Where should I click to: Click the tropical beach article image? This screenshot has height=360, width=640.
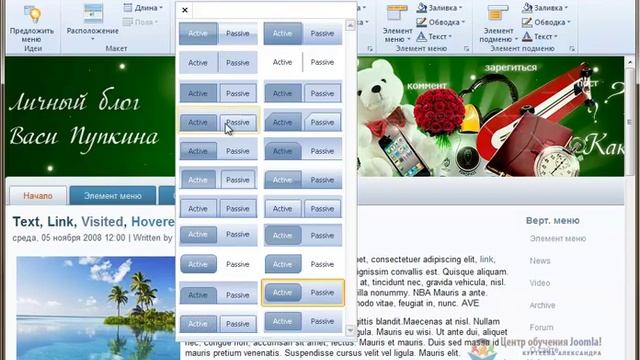(96, 308)
